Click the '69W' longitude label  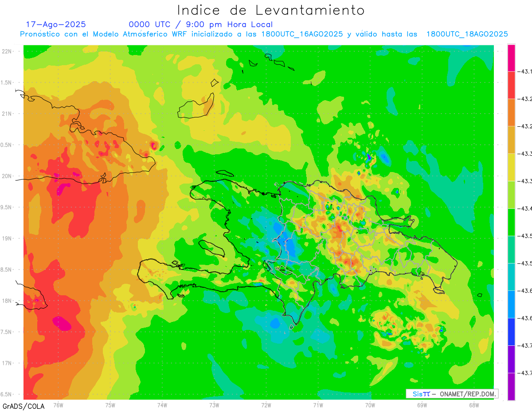pyautogui.click(x=422, y=405)
